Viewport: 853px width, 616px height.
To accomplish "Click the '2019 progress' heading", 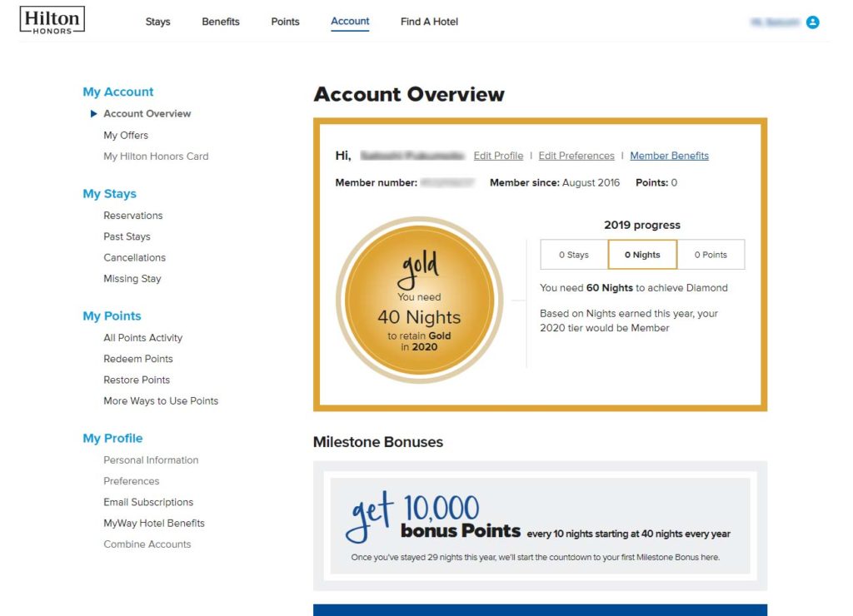I will [642, 225].
